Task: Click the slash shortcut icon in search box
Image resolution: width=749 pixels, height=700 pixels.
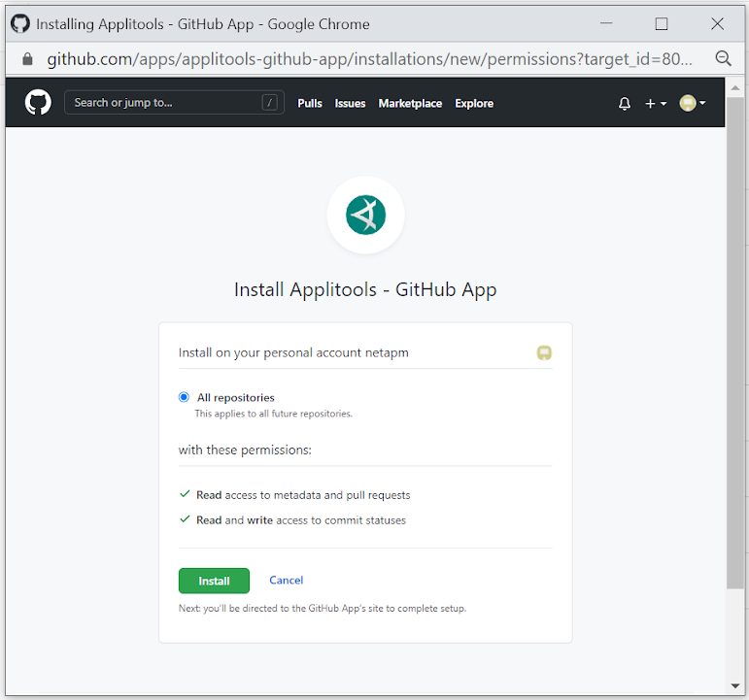Action: (x=269, y=103)
